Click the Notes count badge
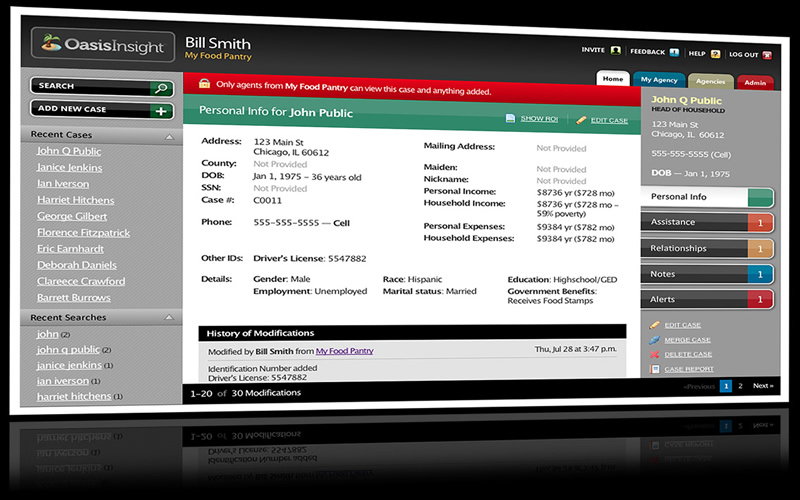 tap(760, 274)
